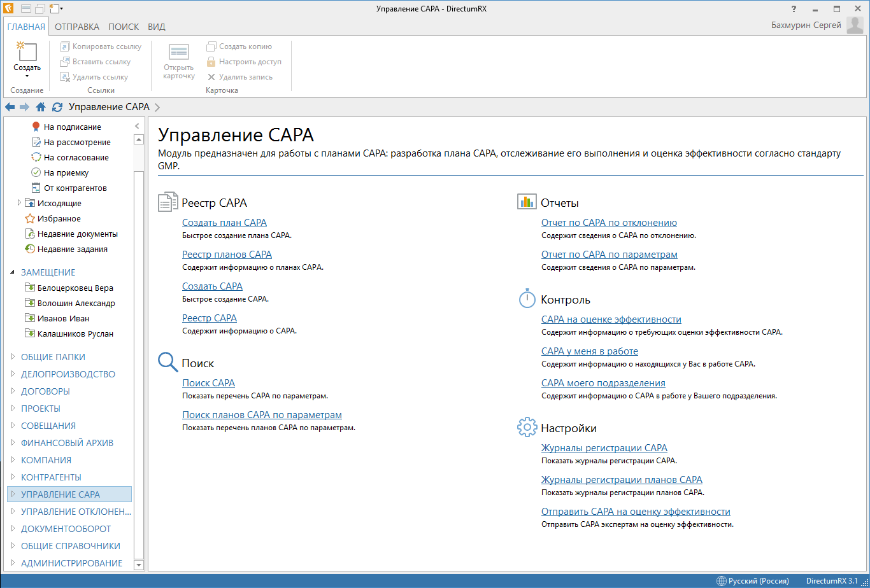The height and width of the screenshot is (588, 870).
Task: Open the На согласование folder
Action: click(70, 158)
